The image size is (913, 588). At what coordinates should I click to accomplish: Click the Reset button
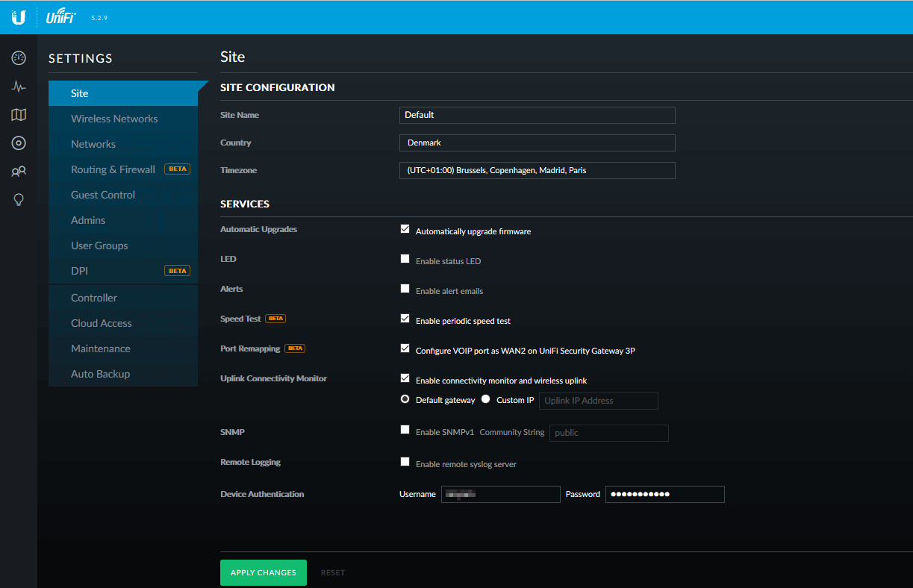pos(333,572)
